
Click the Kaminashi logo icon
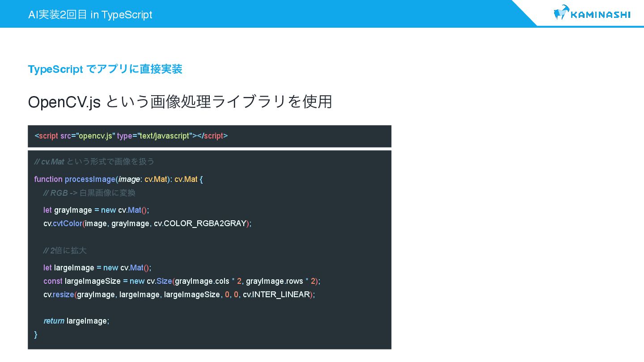(x=561, y=13)
